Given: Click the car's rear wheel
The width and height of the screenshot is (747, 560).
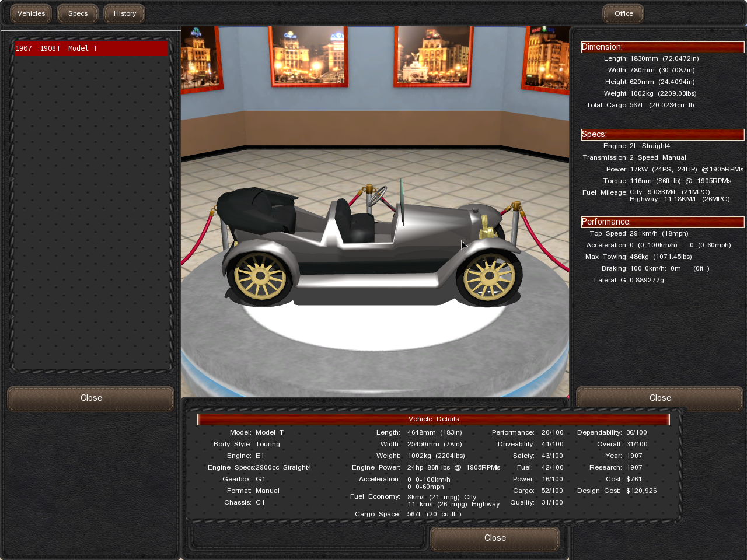Looking at the screenshot, I should pyautogui.click(x=260, y=278).
